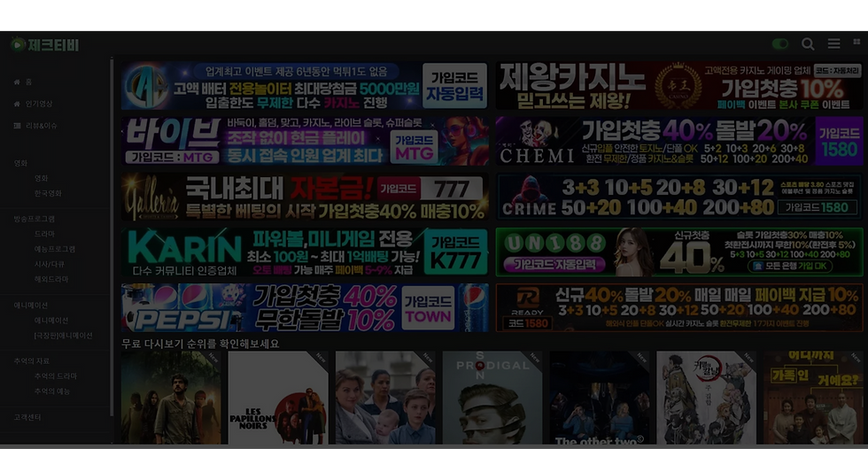Click the READY 코드 1580 banner
Image resolution: width=868 pixels, height=449 pixels.
[679, 308]
